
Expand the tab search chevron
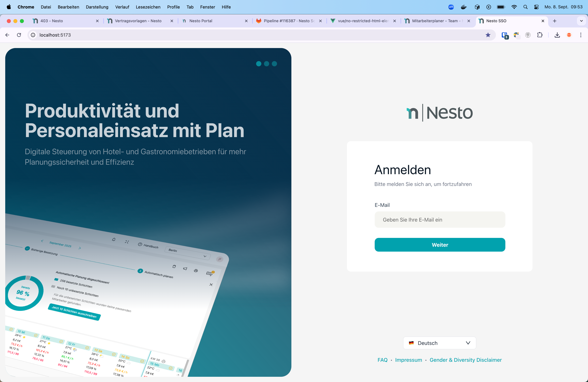click(581, 21)
